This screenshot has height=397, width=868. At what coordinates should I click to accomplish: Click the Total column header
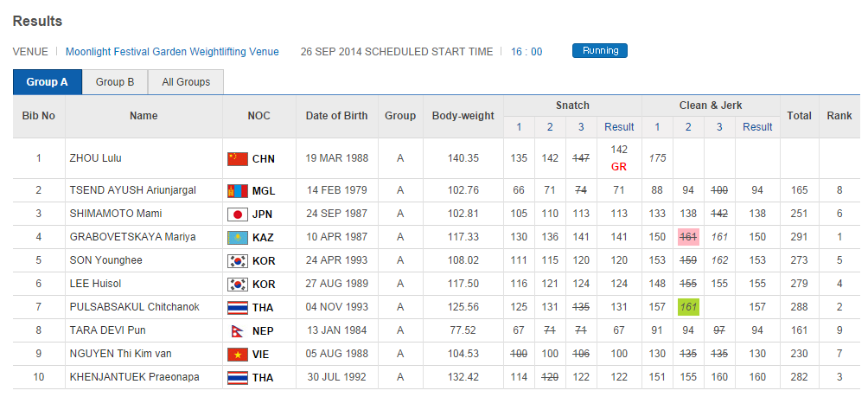tap(799, 116)
